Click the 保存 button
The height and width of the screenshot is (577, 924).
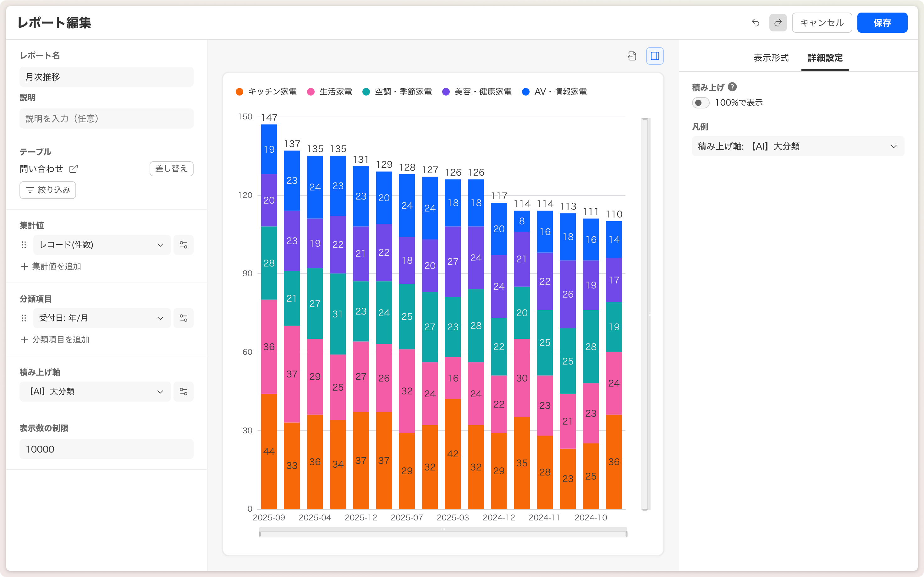882,23
